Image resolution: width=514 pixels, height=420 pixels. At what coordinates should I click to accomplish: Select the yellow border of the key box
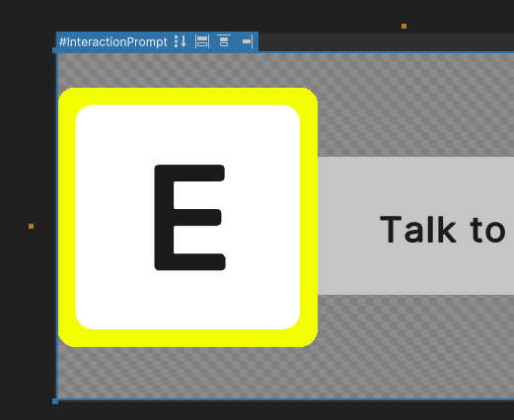187,96
